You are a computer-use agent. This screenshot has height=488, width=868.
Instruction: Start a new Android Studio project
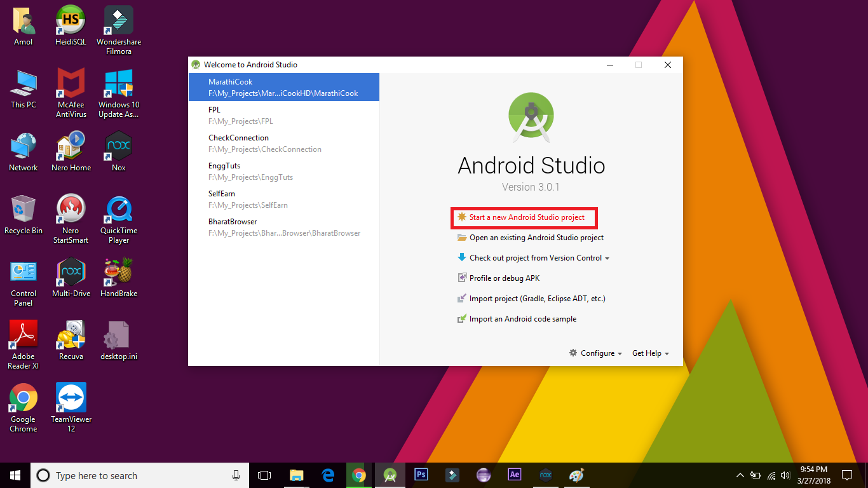click(x=521, y=217)
